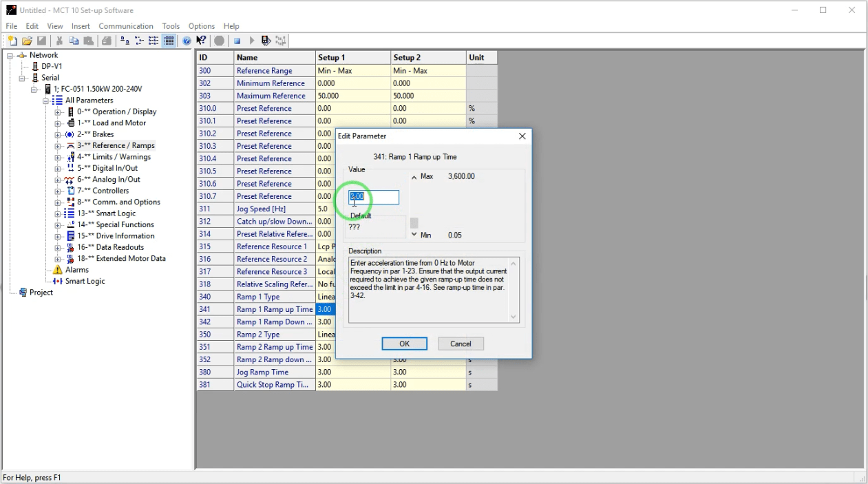Viewport: 868px width, 484px height.
Task: Expand the 4-** Limits / Warnings node
Action: (59, 157)
